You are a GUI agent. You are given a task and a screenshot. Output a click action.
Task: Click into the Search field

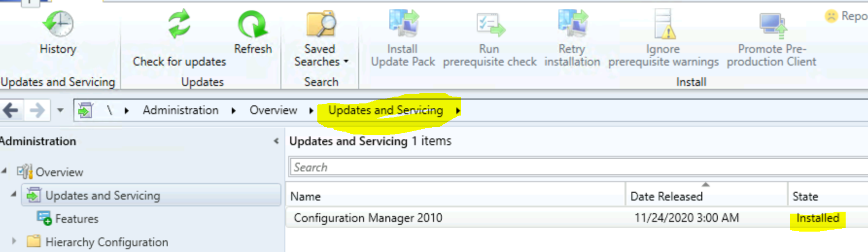click(x=578, y=167)
